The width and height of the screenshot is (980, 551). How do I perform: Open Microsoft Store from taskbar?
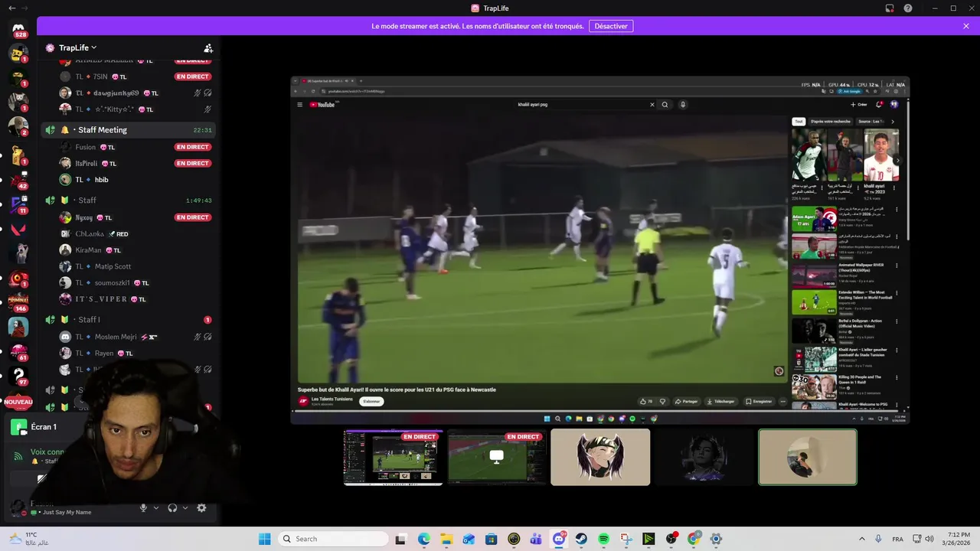tap(492, 539)
